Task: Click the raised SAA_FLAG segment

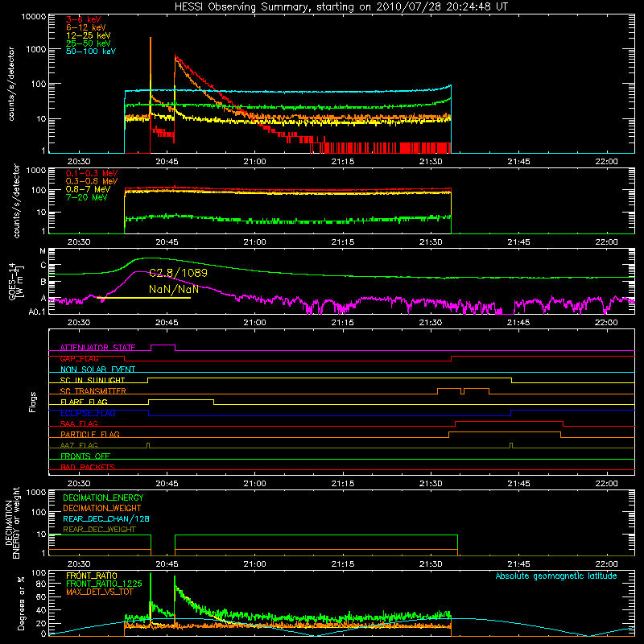Action: coord(509,421)
